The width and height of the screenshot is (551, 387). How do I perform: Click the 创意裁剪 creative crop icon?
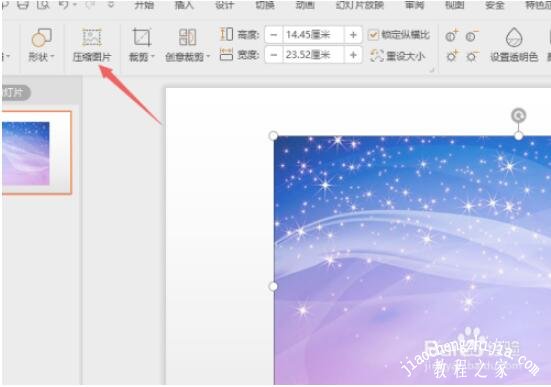coord(187,37)
